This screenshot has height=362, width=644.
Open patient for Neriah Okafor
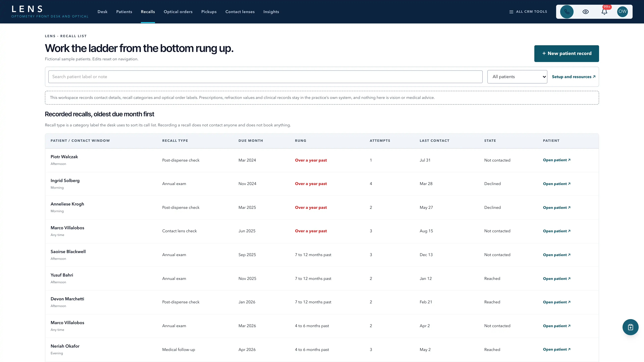(x=556, y=349)
